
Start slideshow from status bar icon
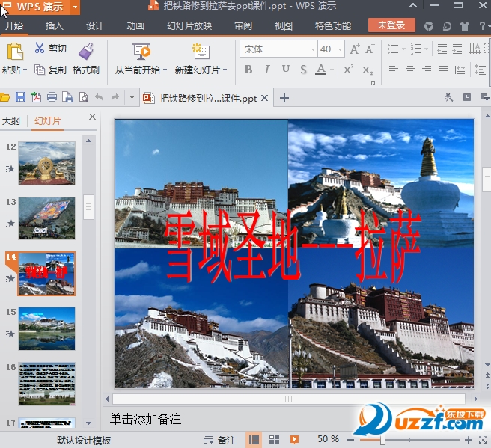point(294,440)
